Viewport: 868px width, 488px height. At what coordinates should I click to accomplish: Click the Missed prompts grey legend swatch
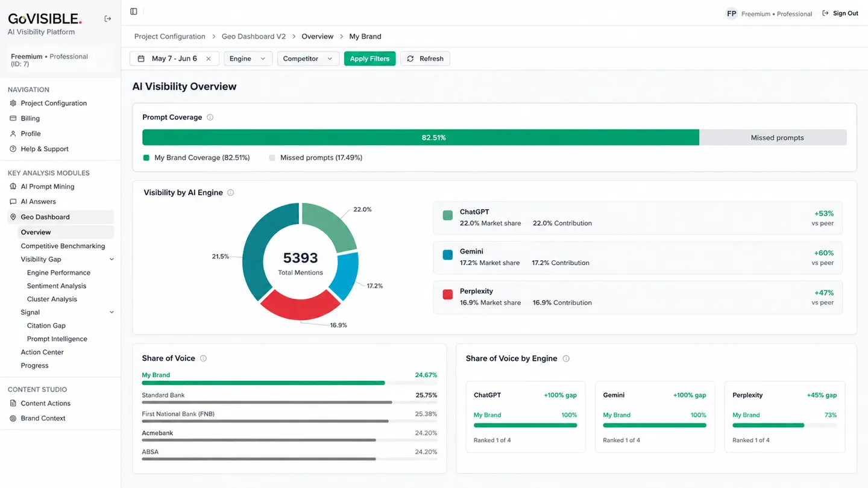(x=272, y=158)
